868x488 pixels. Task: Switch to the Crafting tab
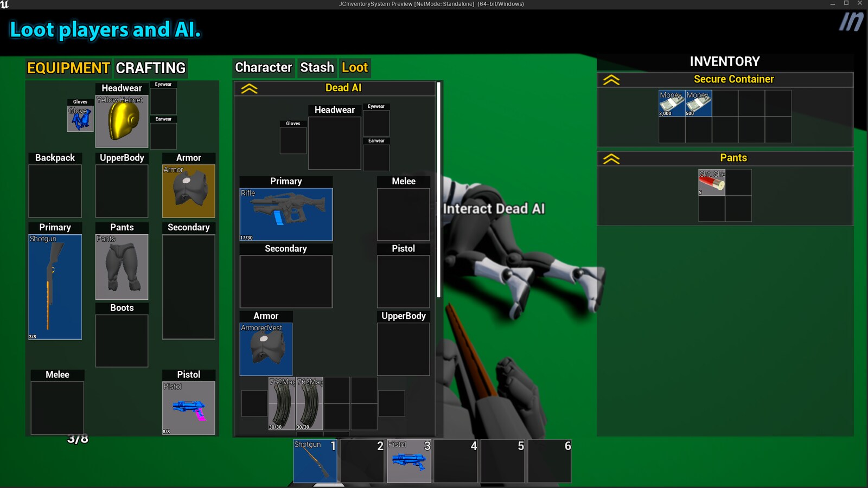point(150,68)
